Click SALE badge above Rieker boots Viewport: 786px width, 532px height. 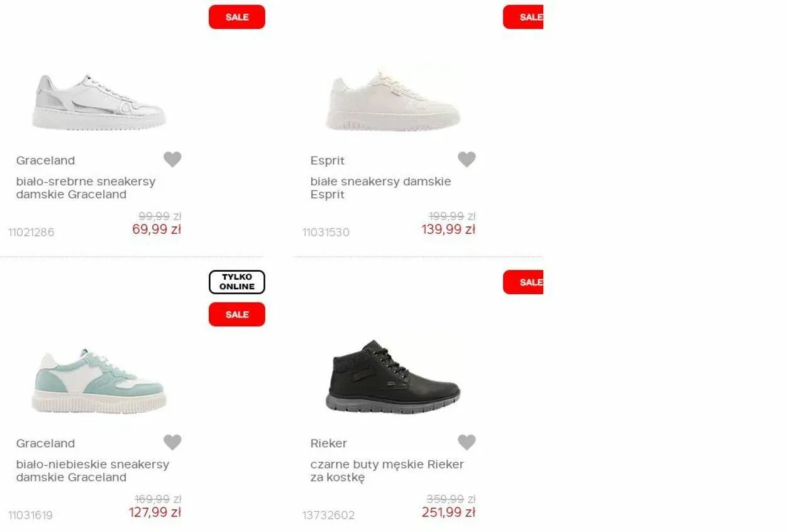click(523, 282)
